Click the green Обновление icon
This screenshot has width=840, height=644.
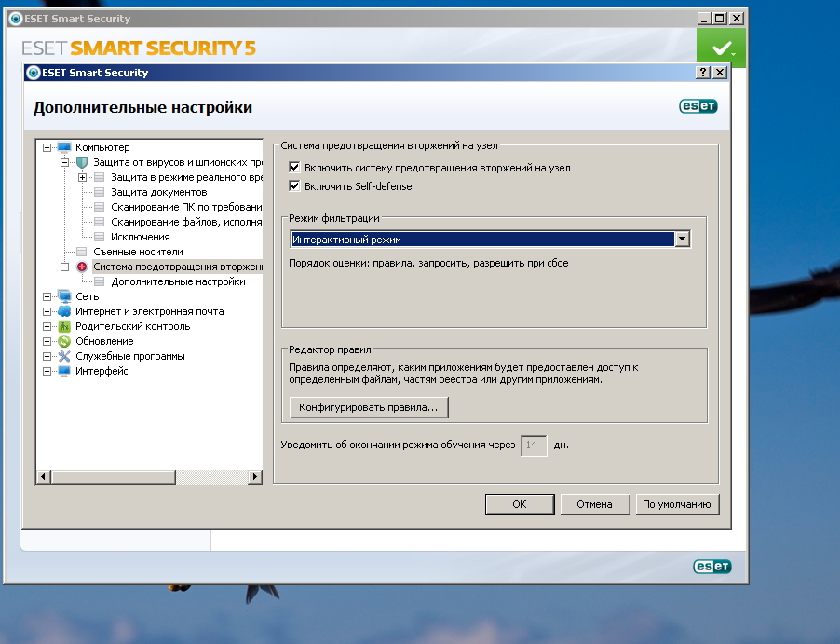(64, 341)
